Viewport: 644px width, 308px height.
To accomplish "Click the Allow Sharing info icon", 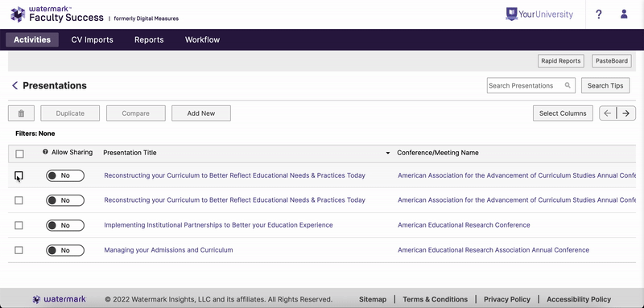I will [45, 152].
